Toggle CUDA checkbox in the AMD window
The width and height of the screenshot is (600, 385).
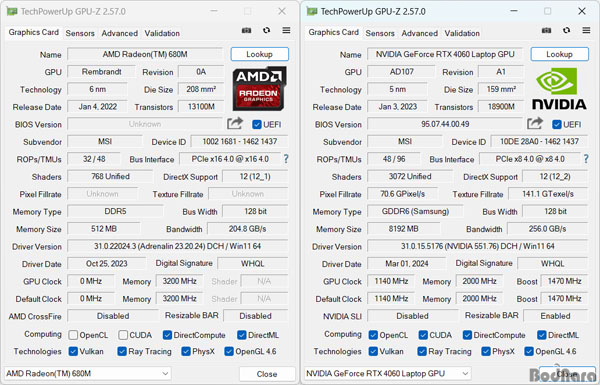tap(123, 335)
